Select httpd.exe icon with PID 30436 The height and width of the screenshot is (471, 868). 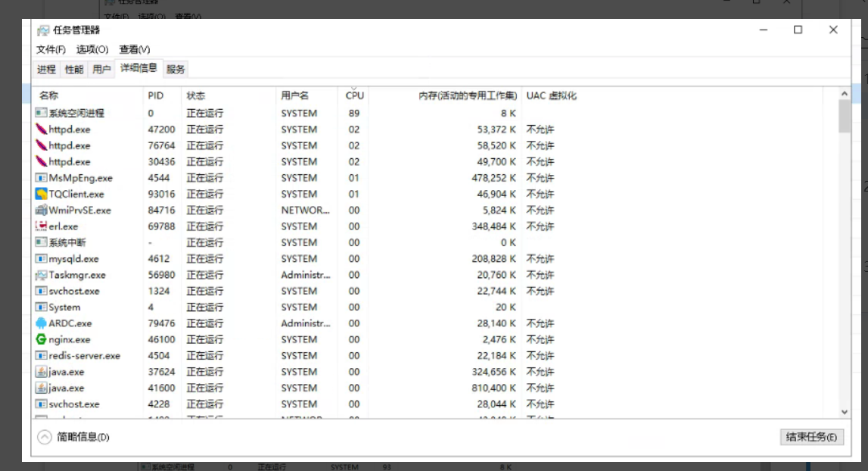(41, 161)
